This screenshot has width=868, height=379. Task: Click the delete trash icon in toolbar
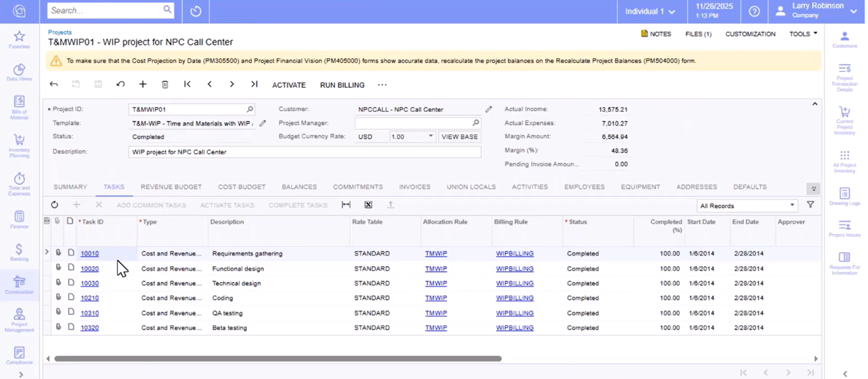pos(165,85)
